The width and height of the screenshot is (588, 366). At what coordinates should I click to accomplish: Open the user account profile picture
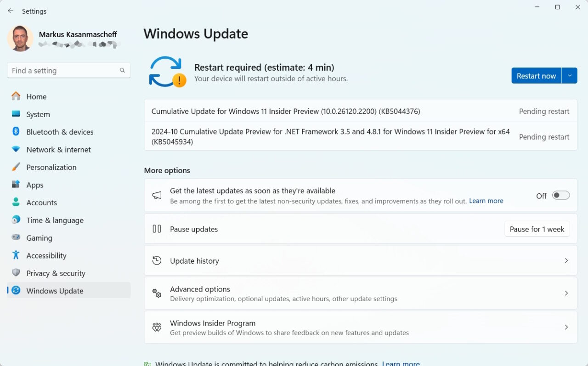[20, 39]
